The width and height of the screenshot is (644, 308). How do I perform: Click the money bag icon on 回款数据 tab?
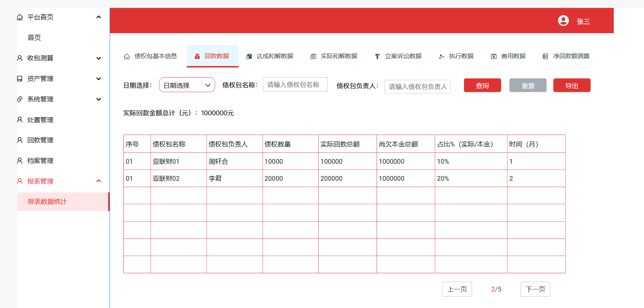click(197, 57)
